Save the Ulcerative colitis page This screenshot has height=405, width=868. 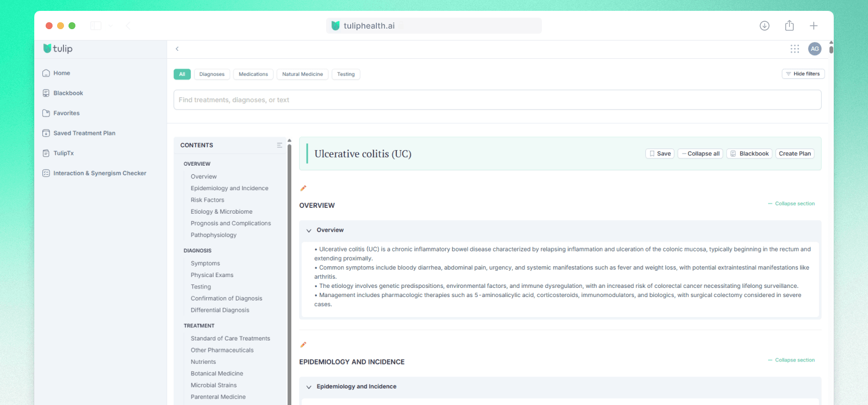click(660, 154)
